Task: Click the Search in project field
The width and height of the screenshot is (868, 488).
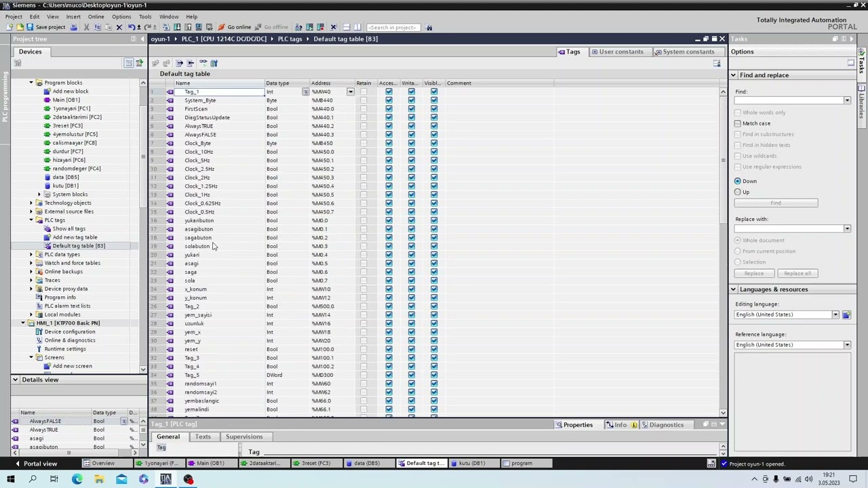Action: click(x=392, y=27)
